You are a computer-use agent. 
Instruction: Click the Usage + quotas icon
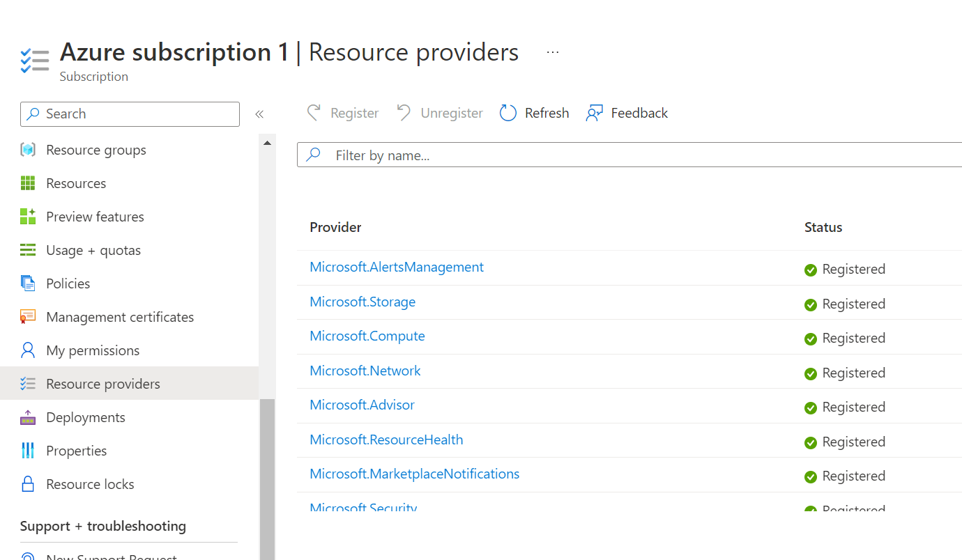point(28,250)
